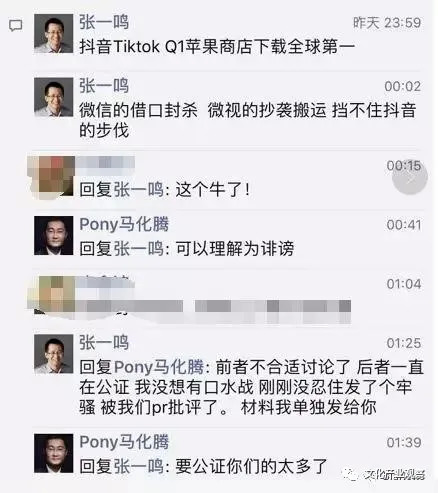The width and height of the screenshot is (438, 493).
Task: Open Pony马化腾 avatar on the 01:39 reply
Action: [x=53, y=453]
